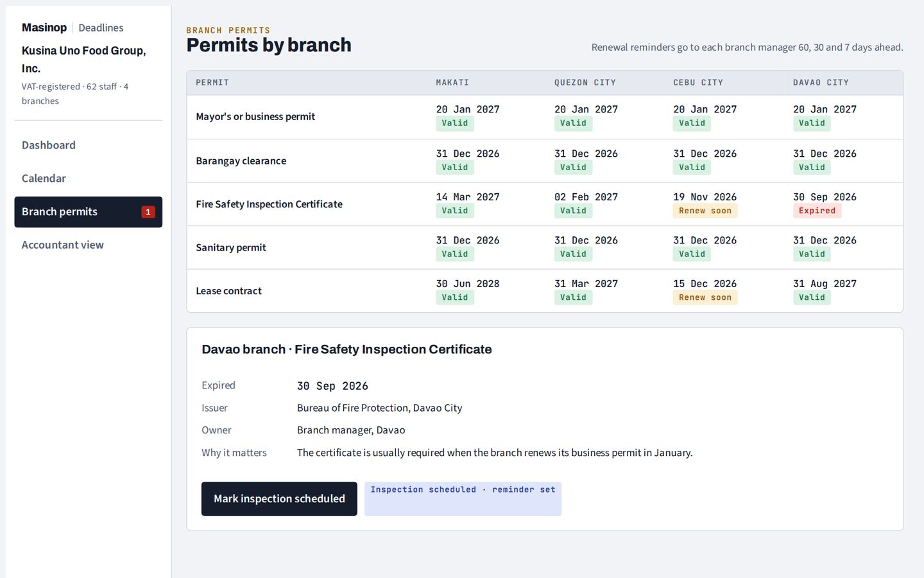Go to the Calendar section
Viewport: 924px width, 578px height.
coord(88,179)
